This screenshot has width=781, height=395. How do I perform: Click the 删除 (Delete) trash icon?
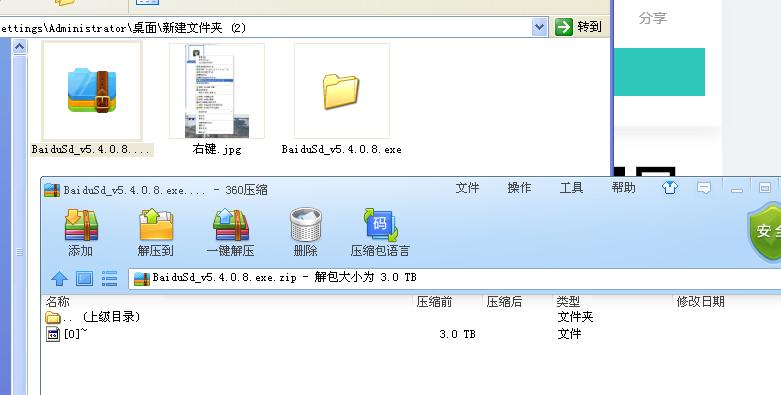(x=305, y=233)
